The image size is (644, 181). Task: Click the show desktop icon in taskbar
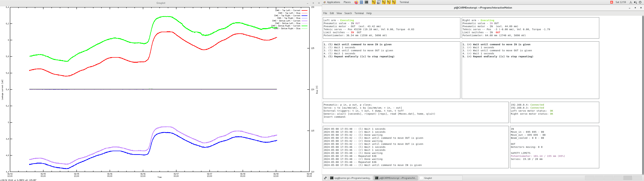[325, 178]
